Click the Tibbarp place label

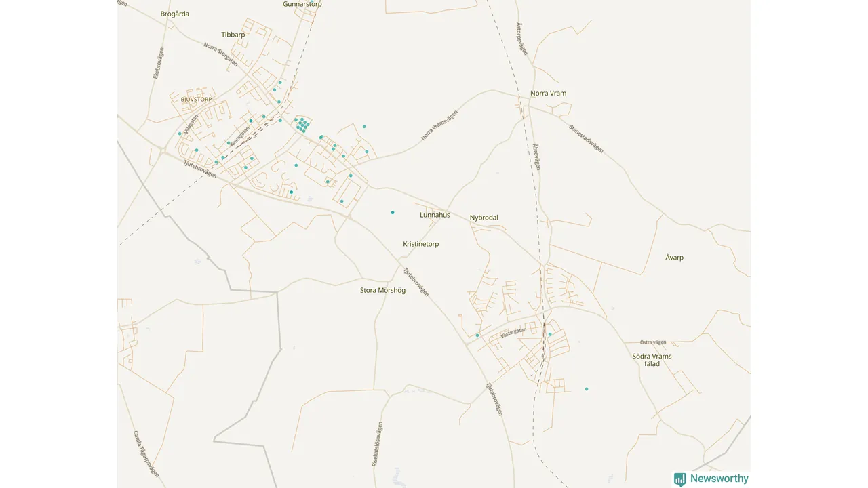pyautogui.click(x=233, y=34)
